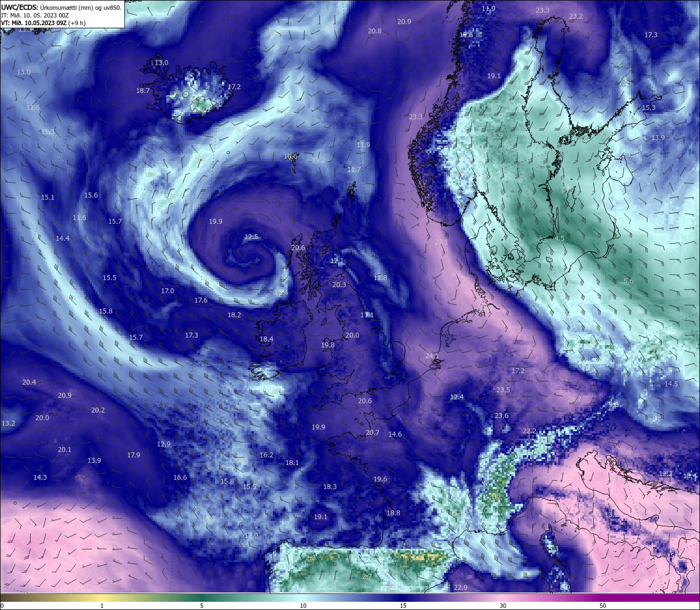Select the IT initialization time line 00Z
Image resolution: width=700 pixels, height=610 pixels.
[34, 15]
